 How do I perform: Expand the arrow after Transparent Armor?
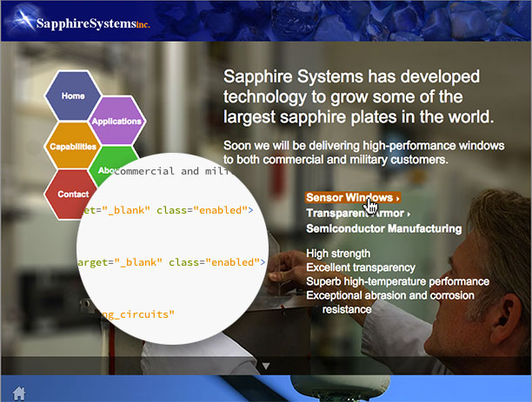(409, 214)
